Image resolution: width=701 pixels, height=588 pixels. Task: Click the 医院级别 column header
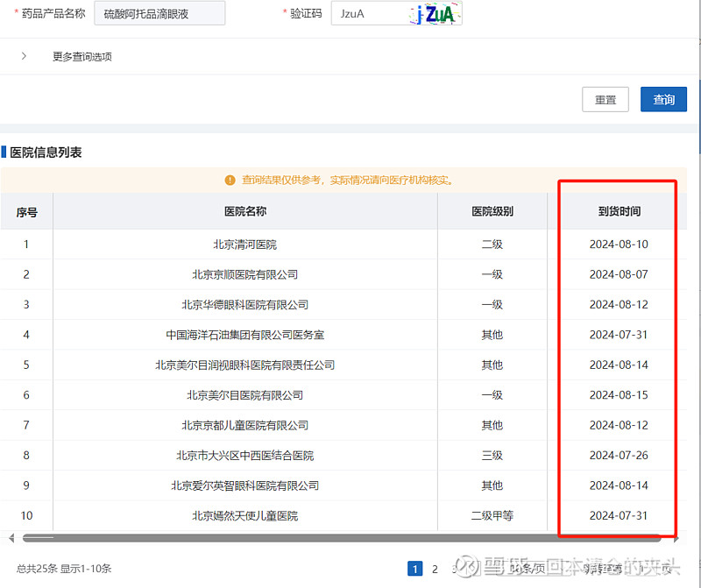[492, 211]
